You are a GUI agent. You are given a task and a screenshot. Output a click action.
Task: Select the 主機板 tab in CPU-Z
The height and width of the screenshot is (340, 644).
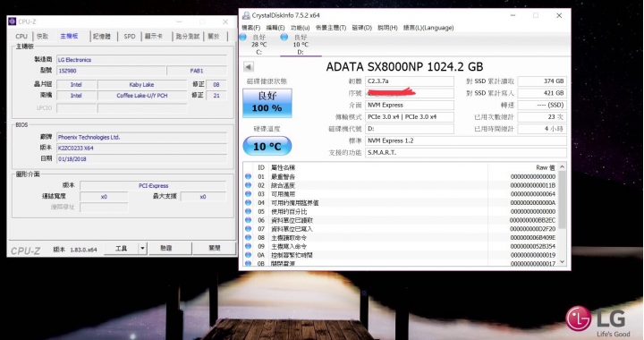(x=70, y=36)
